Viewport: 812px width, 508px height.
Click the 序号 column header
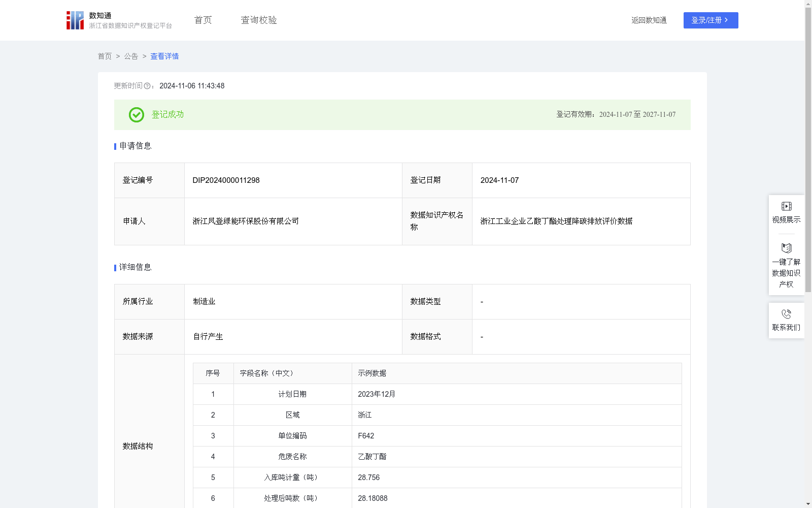(213, 373)
